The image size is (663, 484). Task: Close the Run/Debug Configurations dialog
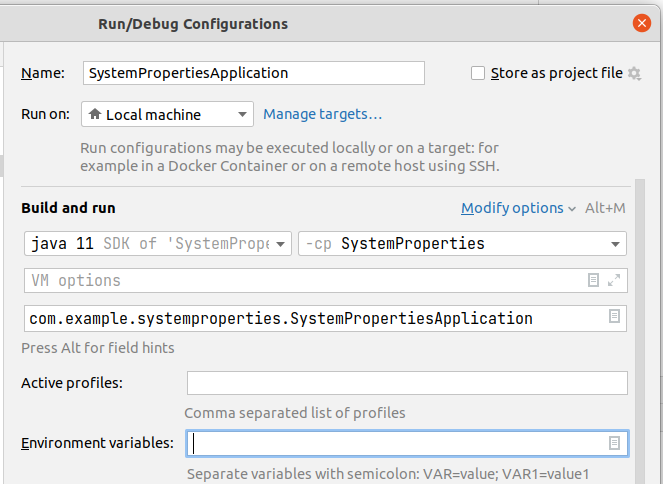pos(642,23)
